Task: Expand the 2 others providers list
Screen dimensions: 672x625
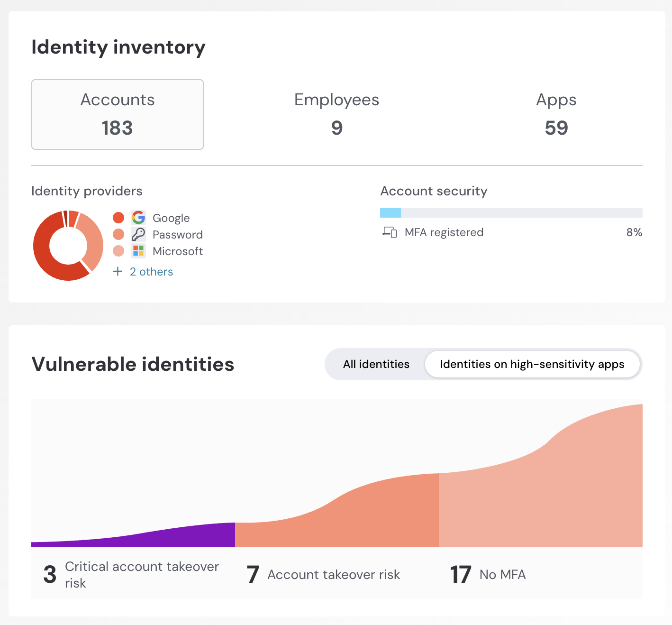Action: tap(151, 272)
